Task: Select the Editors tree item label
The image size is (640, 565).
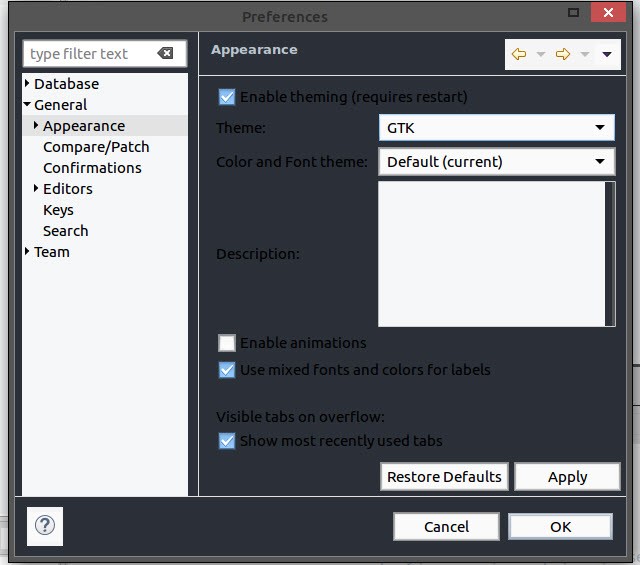Action: (68, 189)
